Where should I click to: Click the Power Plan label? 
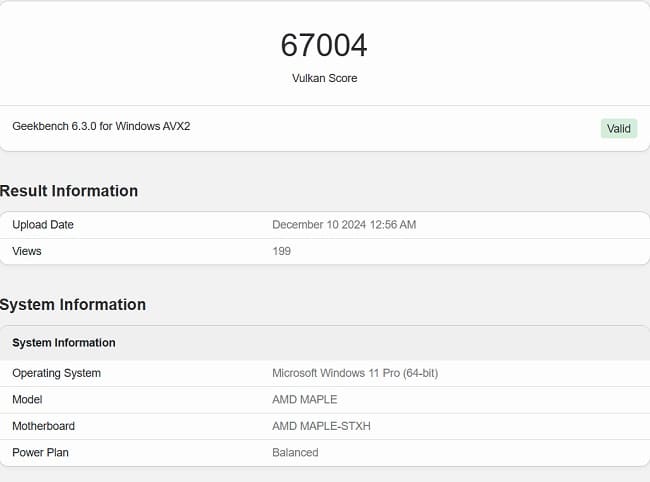pos(41,453)
